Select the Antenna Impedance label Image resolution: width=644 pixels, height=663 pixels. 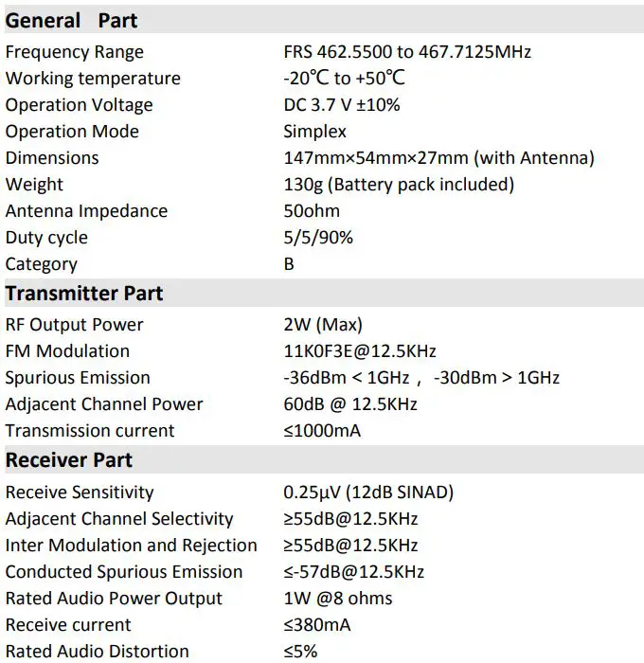click(86, 211)
